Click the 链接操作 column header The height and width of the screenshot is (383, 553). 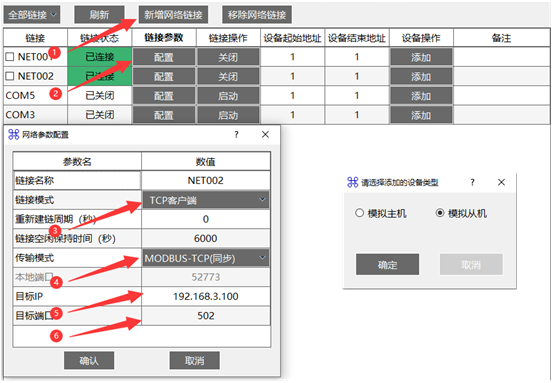pyautogui.click(x=228, y=37)
